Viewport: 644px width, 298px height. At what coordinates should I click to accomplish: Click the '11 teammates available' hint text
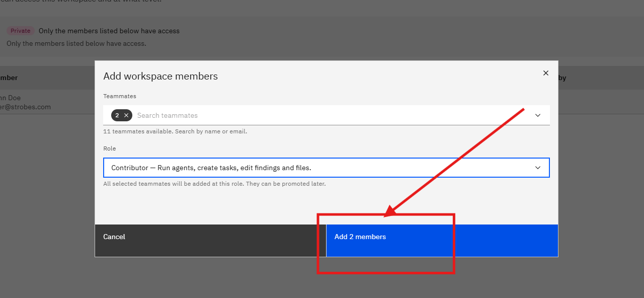[x=175, y=131]
